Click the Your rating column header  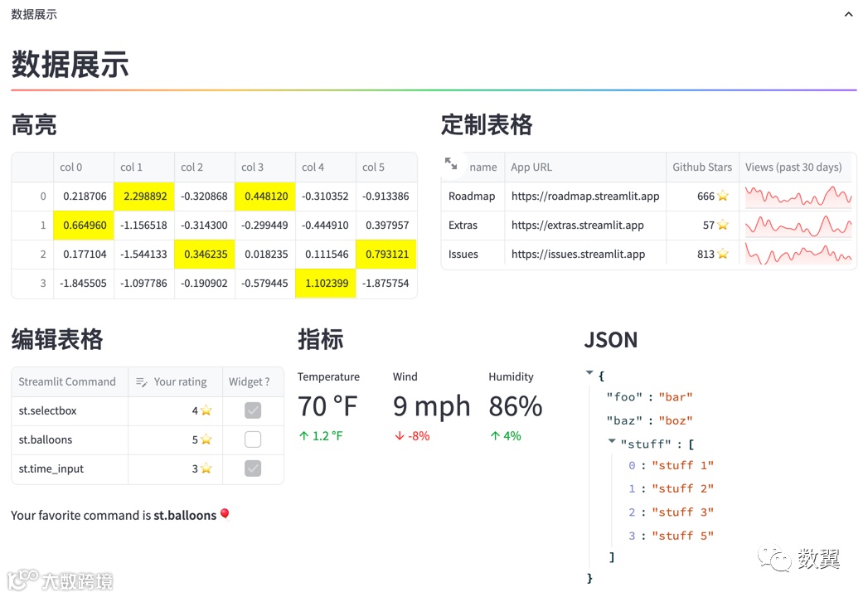pyautogui.click(x=175, y=381)
